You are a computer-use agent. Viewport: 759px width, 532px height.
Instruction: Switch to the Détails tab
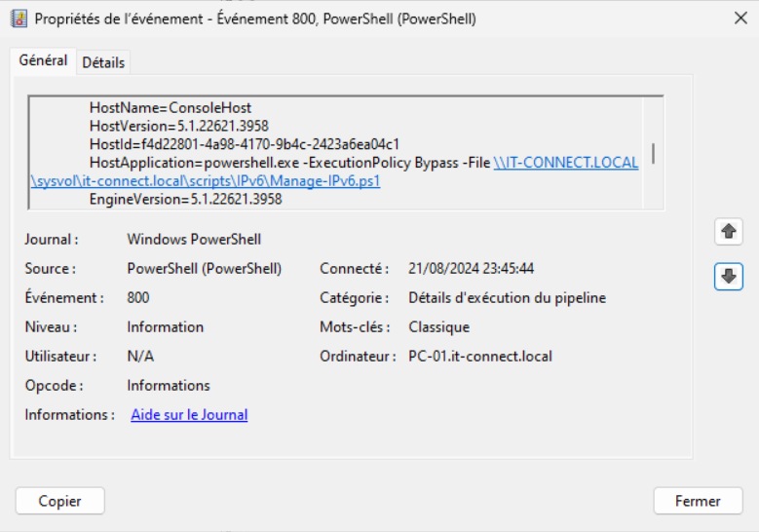coord(103,62)
